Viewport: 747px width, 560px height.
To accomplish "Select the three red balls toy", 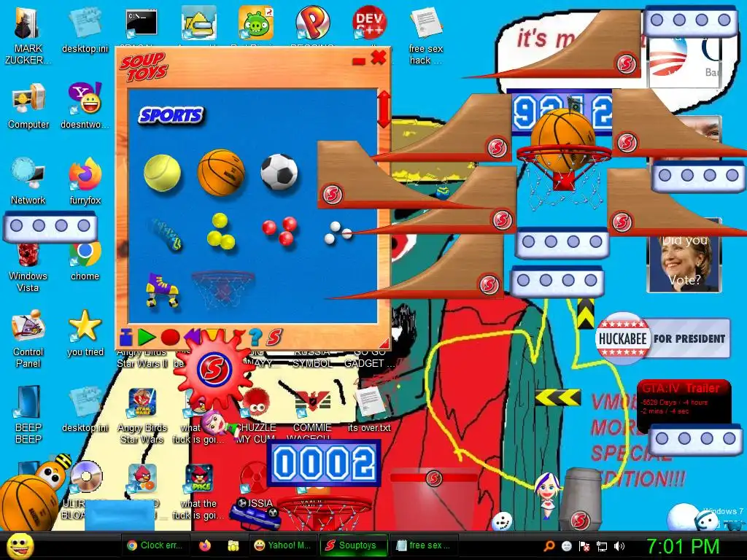I will pos(280,231).
